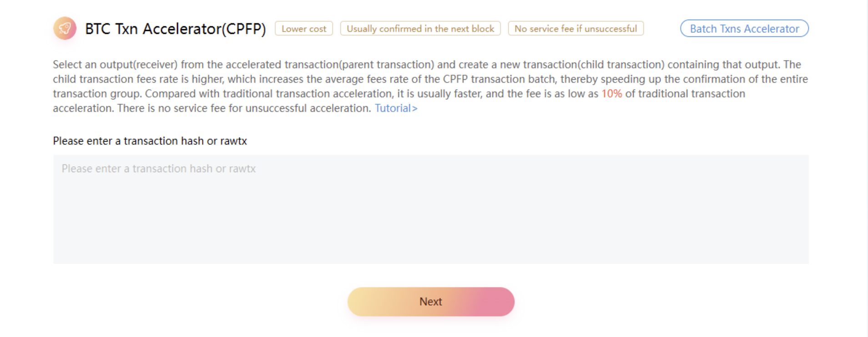The height and width of the screenshot is (337, 868).
Task: Click the grey placeholder text inside the text area
Action: click(x=159, y=169)
